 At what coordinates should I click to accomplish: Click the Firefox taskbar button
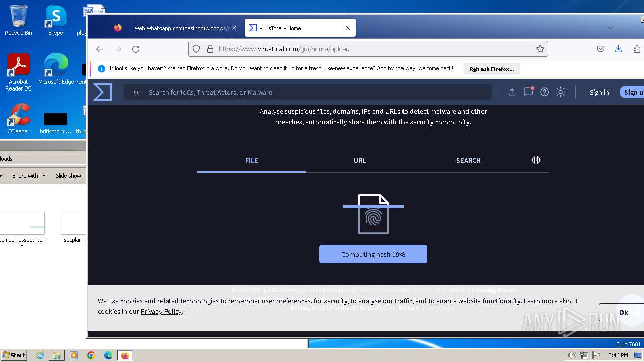pyautogui.click(x=125, y=355)
